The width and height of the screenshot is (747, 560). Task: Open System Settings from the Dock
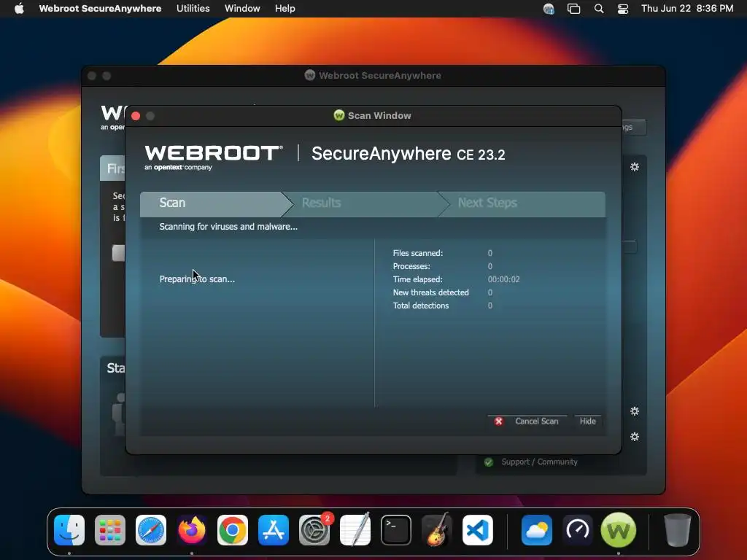click(314, 530)
